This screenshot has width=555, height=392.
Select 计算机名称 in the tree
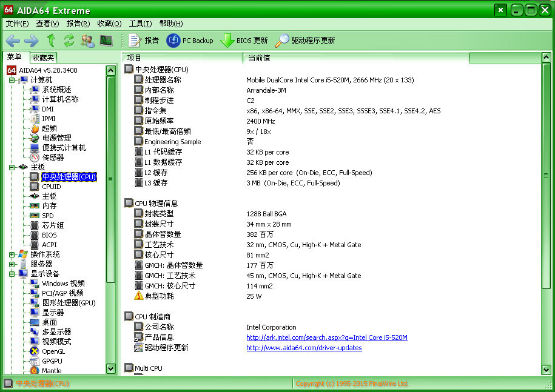(55, 99)
